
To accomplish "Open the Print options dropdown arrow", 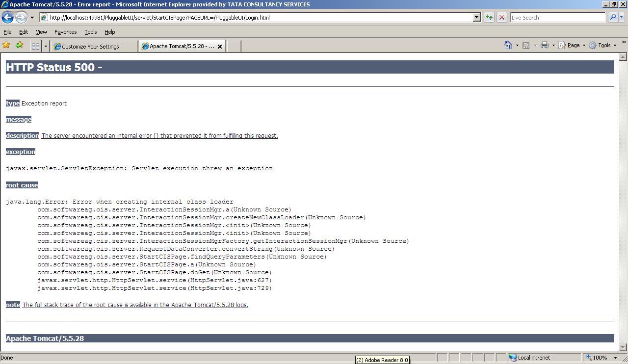I will pyautogui.click(x=553, y=45).
